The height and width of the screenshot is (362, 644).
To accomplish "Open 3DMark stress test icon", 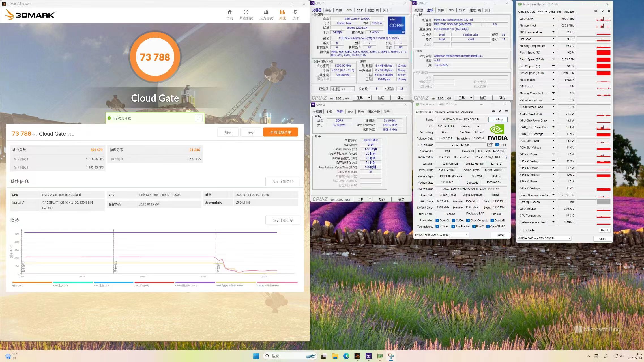I will pyautogui.click(x=266, y=12).
